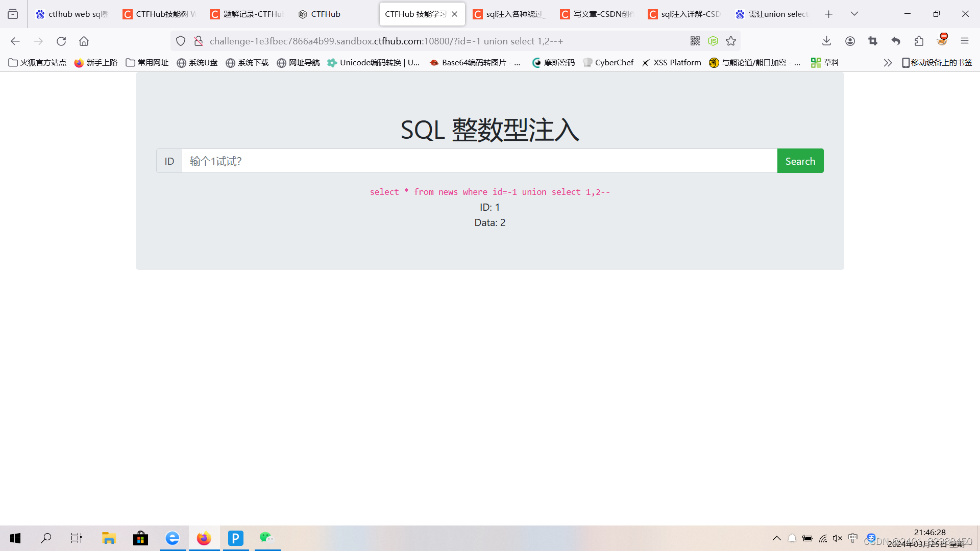This screenshot has width=980, height=551.
Task: Expand the bookmarks overflow chevron
Action: tap(888, 62)
